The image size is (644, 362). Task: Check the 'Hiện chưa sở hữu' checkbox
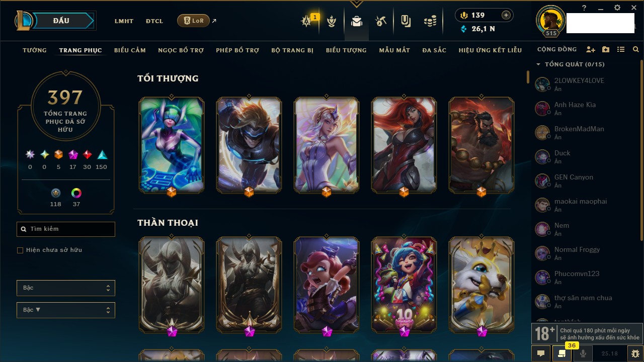[x=20, y=250]
